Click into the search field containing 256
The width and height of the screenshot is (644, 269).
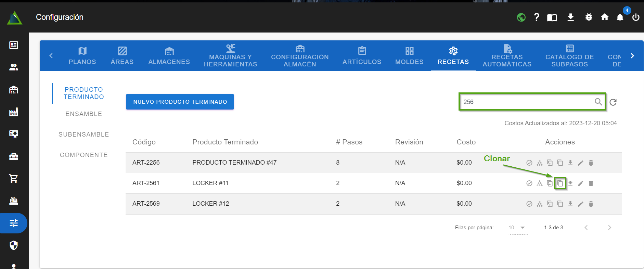coord(526,102)
